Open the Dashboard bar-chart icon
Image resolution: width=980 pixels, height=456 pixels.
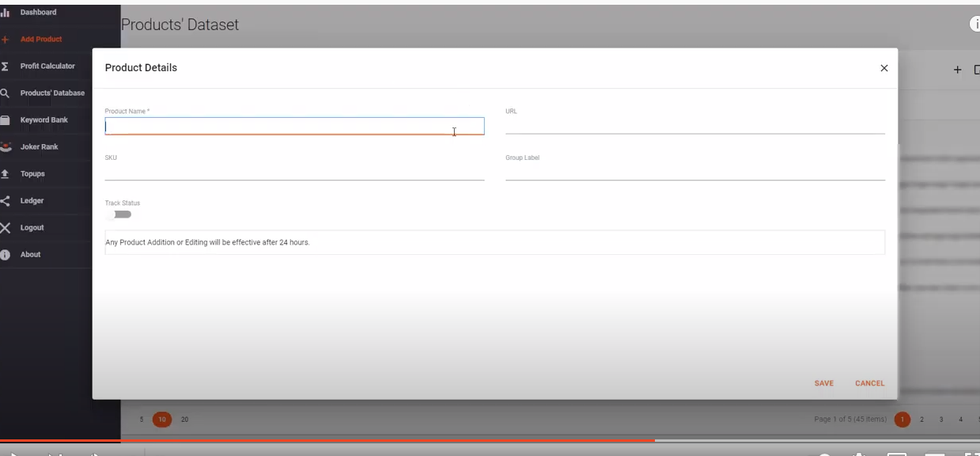(5, 13)
